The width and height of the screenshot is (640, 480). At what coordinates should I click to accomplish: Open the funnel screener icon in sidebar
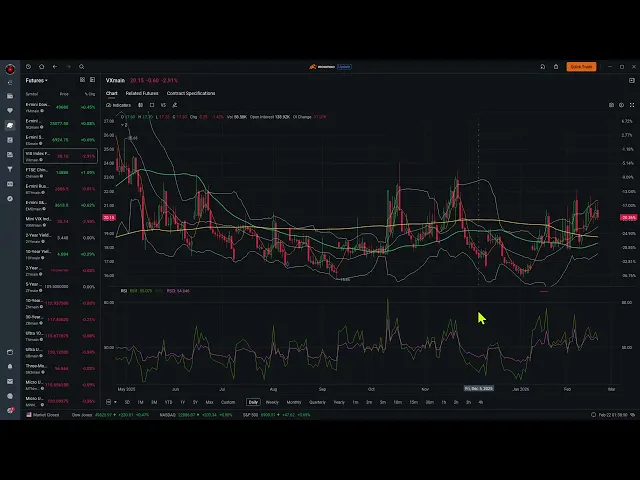[x=10, y=169]
